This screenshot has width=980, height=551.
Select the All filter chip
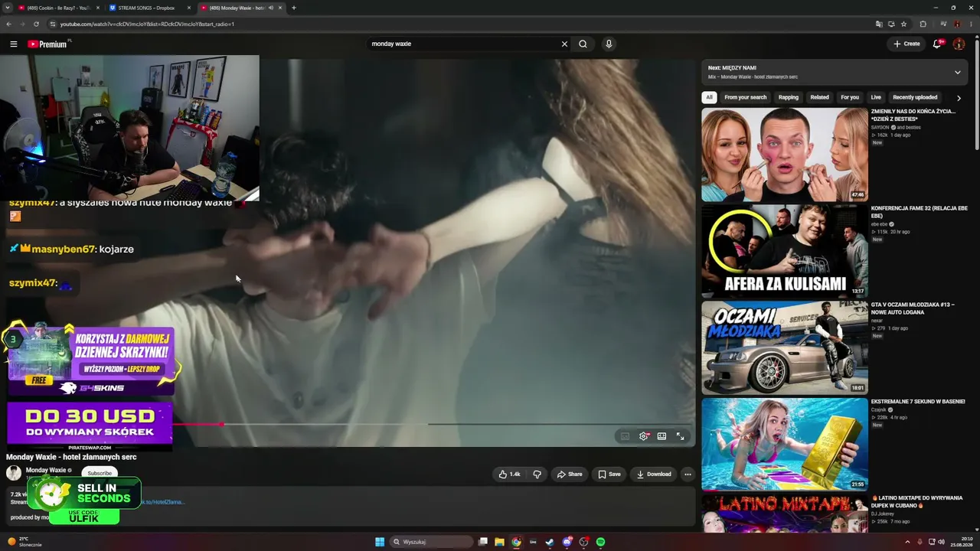[709, 97]
